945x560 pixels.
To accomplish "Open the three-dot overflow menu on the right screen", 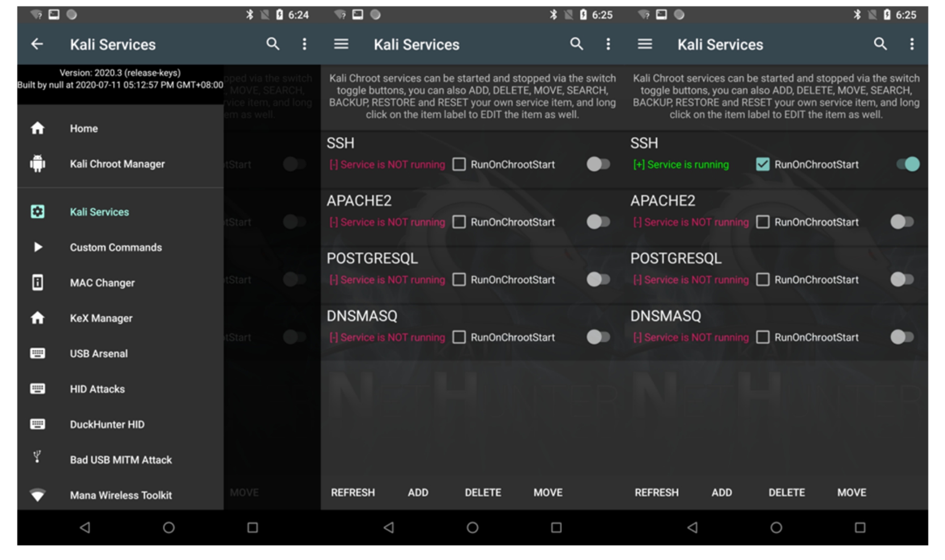I will pyautogui.click(x=912, y=44).
